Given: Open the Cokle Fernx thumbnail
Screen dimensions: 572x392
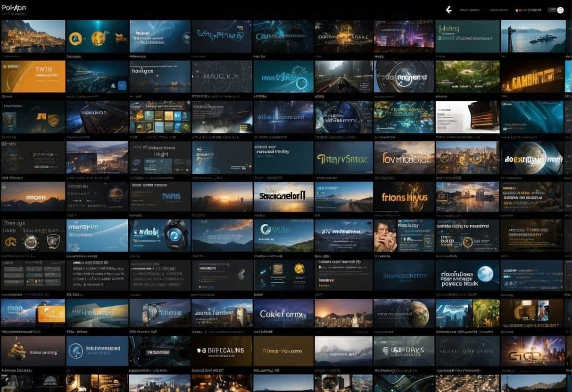Looking at the screenshot, I should (283, 313).
